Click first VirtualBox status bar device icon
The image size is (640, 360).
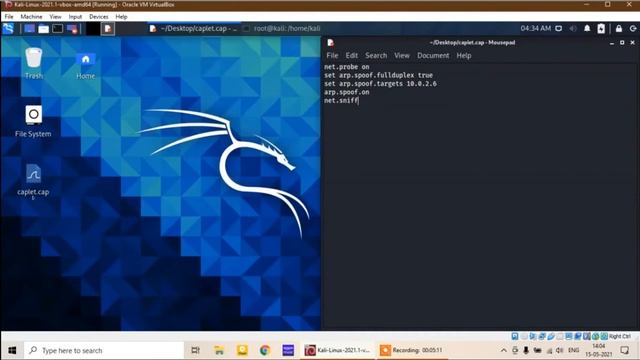[x=515, y=336]
